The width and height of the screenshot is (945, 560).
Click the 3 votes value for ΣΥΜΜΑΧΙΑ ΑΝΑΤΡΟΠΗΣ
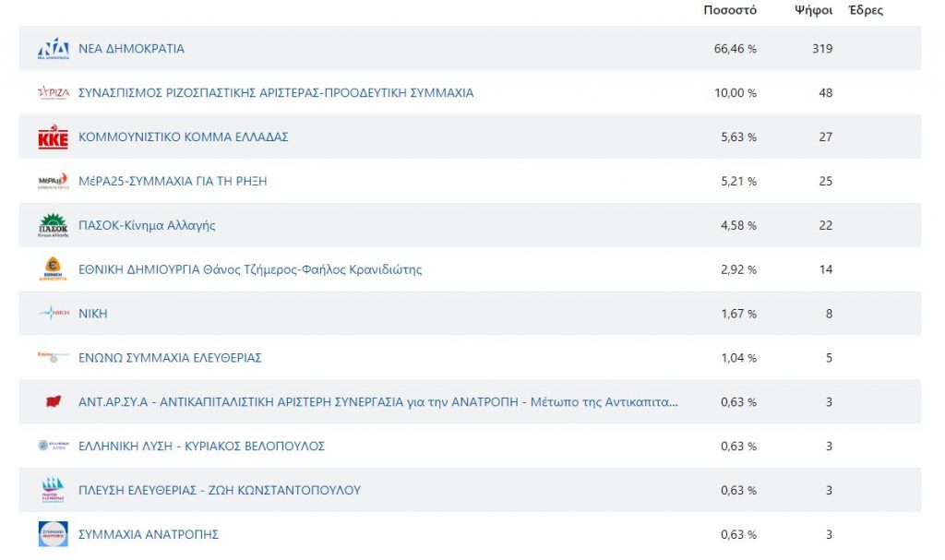(830, 534)
